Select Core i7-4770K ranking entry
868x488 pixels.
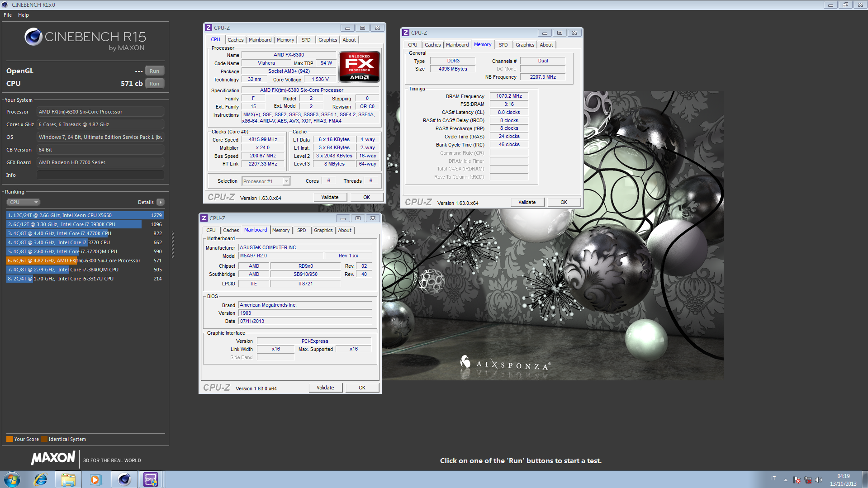coord(85,233)
